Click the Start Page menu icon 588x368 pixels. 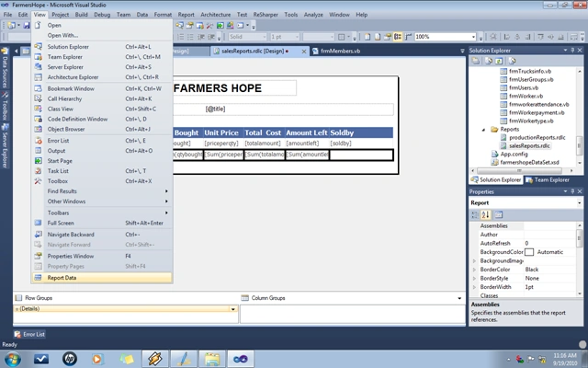coord(38,161)
